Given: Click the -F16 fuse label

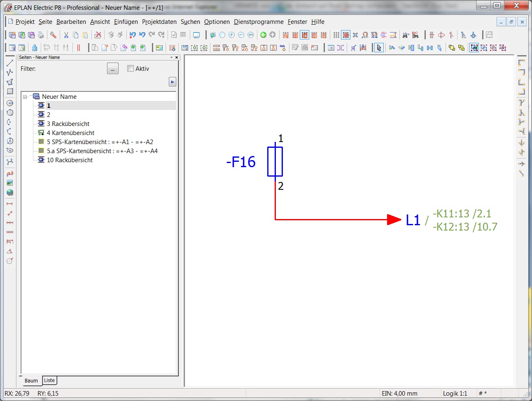Looking at the screenshot, I should pyautogui.click(x=241, y=162).
